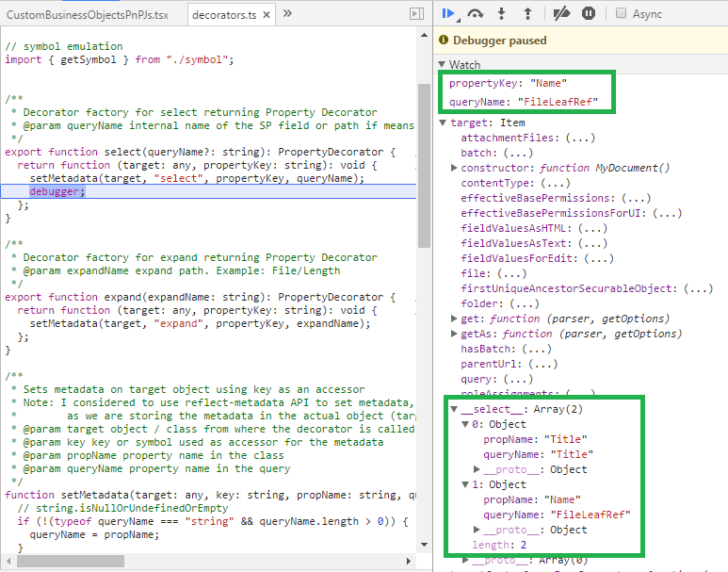This screenshot has width=728, height=572.
Task: Click the horizontal scroll right arrow
Action: [408, 561]
